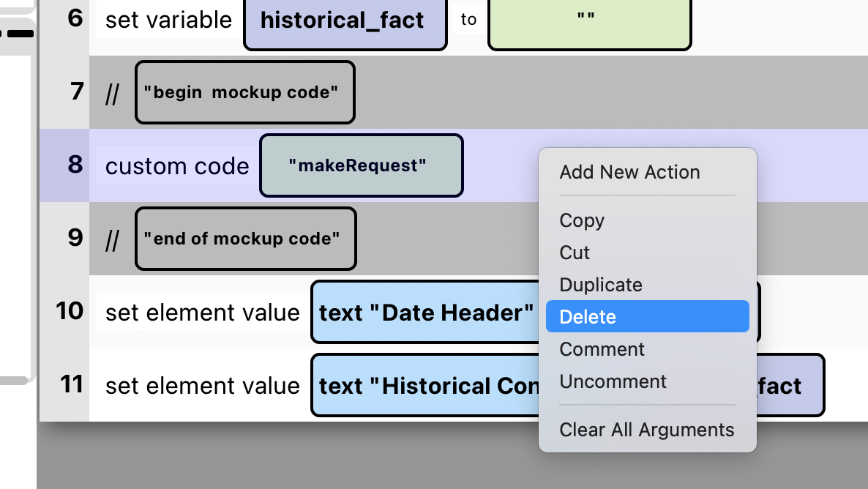Click the "//" comment marker on line 9
The image size is (868, 489).
113,239
